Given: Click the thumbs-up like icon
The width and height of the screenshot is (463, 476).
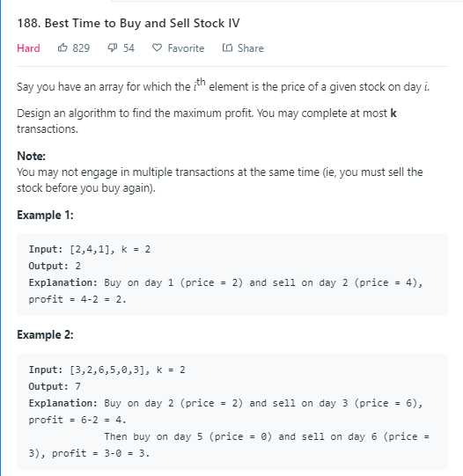Looking at the screenshot, I should pos(62,48).
